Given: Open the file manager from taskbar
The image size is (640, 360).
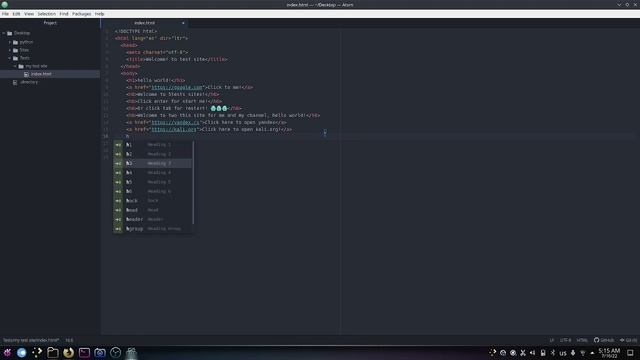Looking at the screenshot, I should click(x=53, y=353).
